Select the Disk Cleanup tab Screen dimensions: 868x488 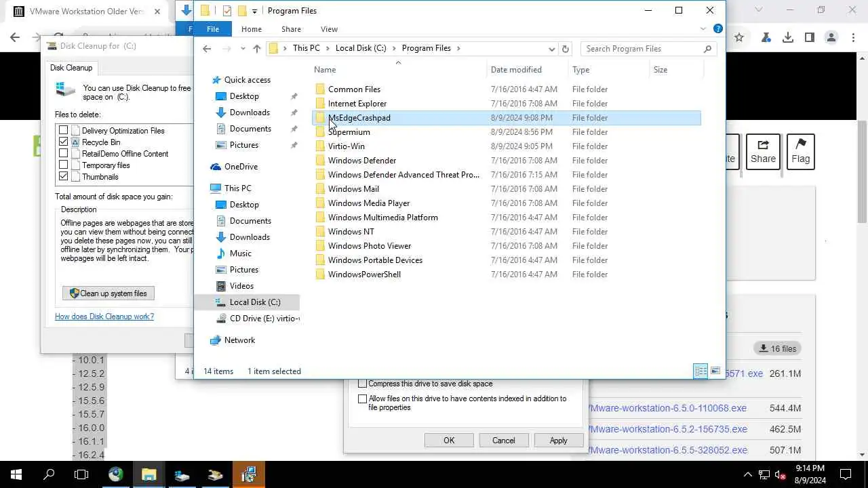pos(71,68)
